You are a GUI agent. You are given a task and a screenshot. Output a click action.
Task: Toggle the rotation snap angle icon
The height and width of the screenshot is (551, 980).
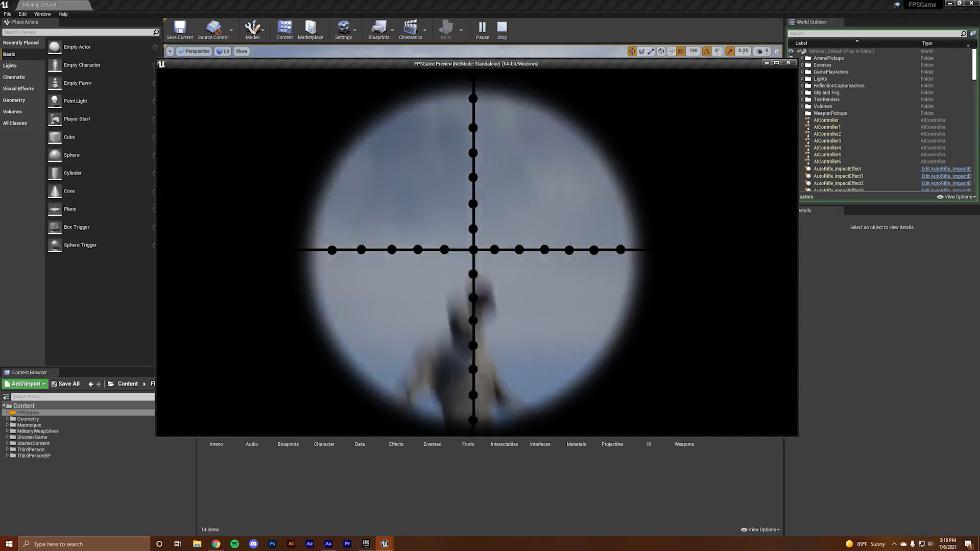pyautogui.click(x=707, y=51)
